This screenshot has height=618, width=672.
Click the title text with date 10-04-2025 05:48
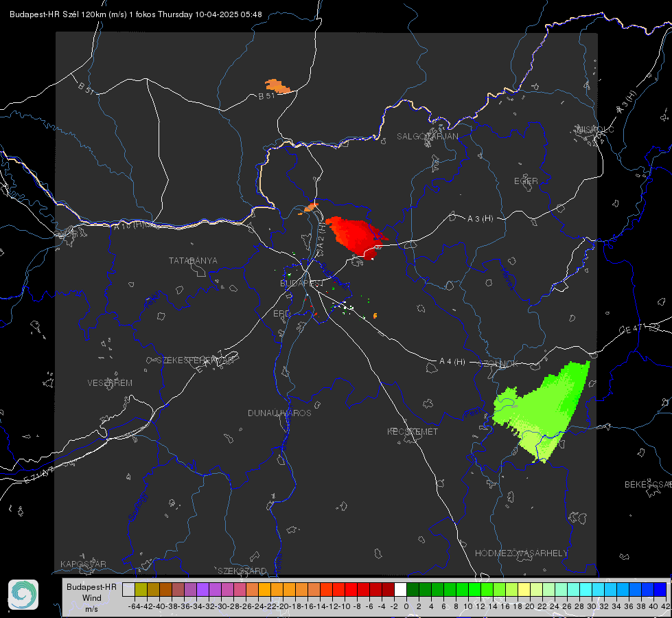coord(135,14)
